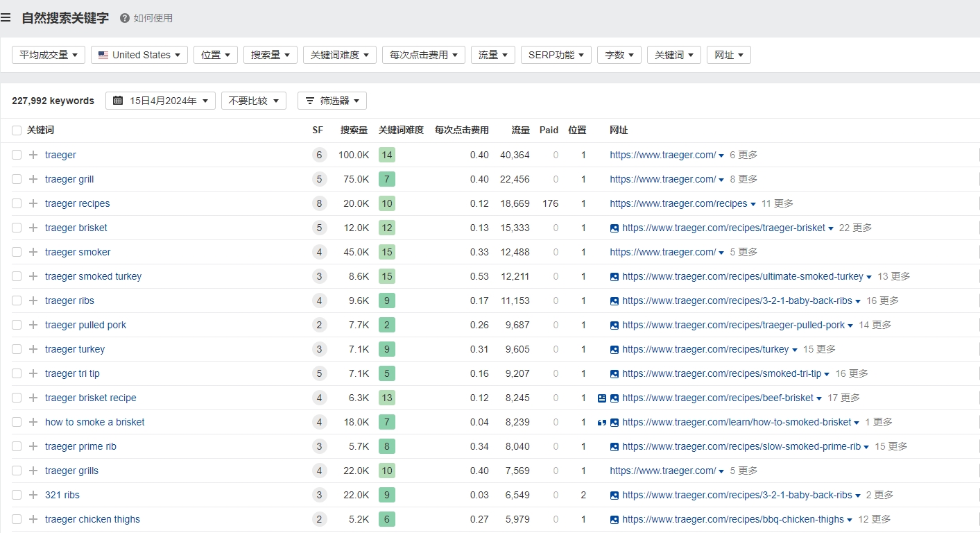The width and height of the screenshot is (980, 533).
Task: Open the 不要比较 comparison dropdown
Action: coord(254,101)
